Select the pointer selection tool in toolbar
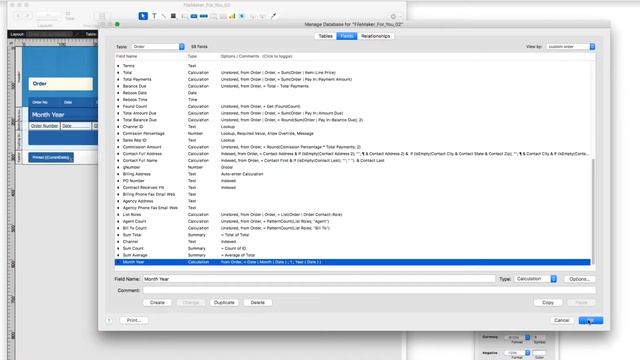The width and height of the screenshot is (640, 360). (143, 16)
